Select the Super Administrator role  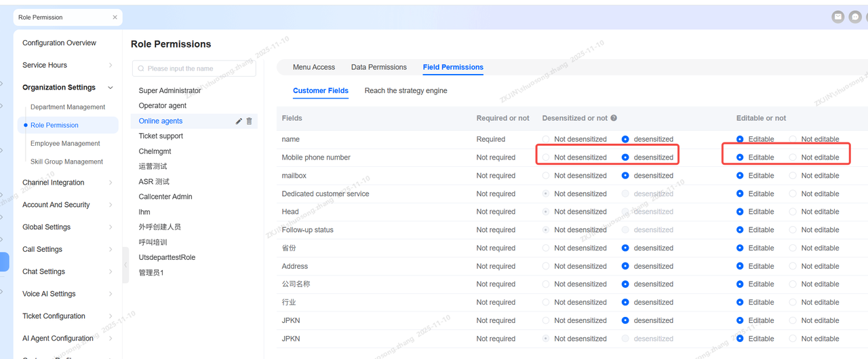point(170,90)
